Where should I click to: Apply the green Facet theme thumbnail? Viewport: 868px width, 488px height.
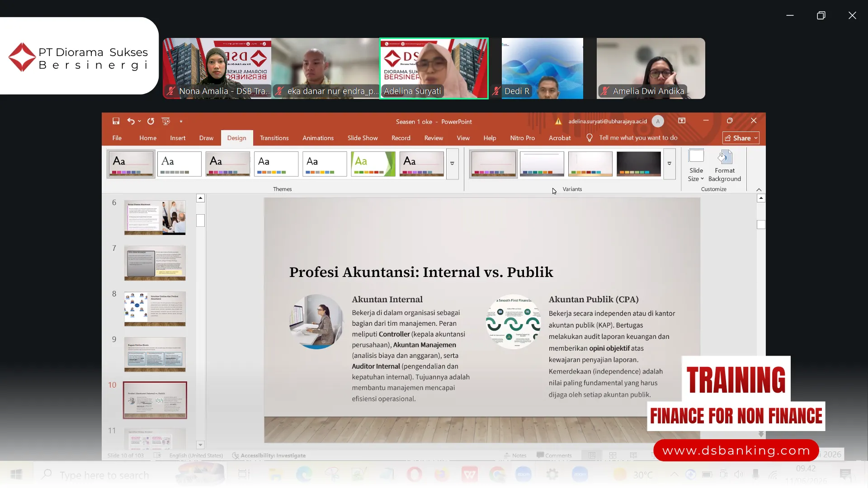click(373, 164)
